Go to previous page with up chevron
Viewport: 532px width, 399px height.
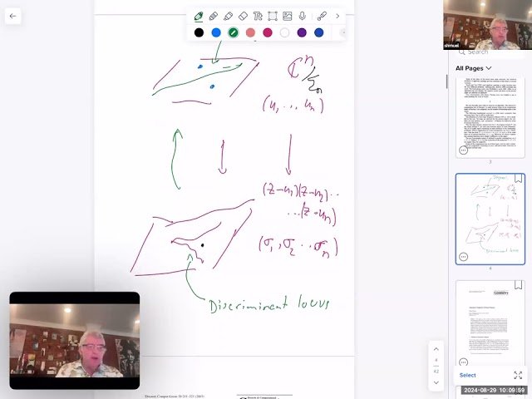coord(436,348)
